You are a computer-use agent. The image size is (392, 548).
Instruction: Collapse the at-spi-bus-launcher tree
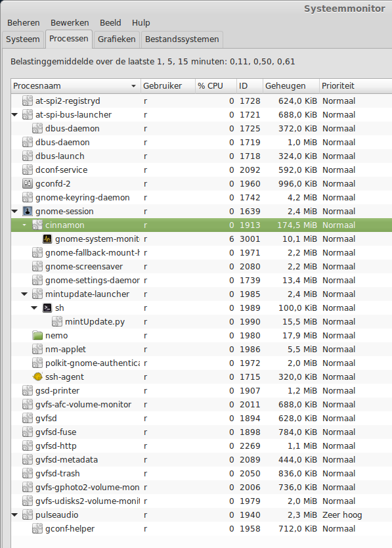[14, 114]
